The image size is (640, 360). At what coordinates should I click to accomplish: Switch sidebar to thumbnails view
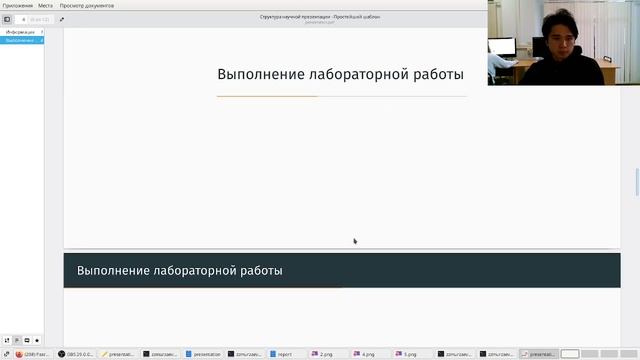tap(7, 340)
